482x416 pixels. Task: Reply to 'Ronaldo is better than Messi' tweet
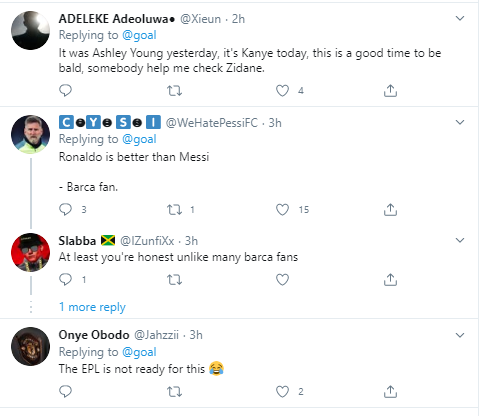pyautogui.click(x=65, y=209)
